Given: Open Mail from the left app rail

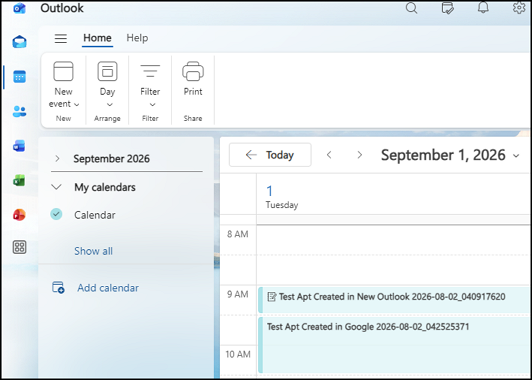Looking at the screenshot, I should click(19, 42).
